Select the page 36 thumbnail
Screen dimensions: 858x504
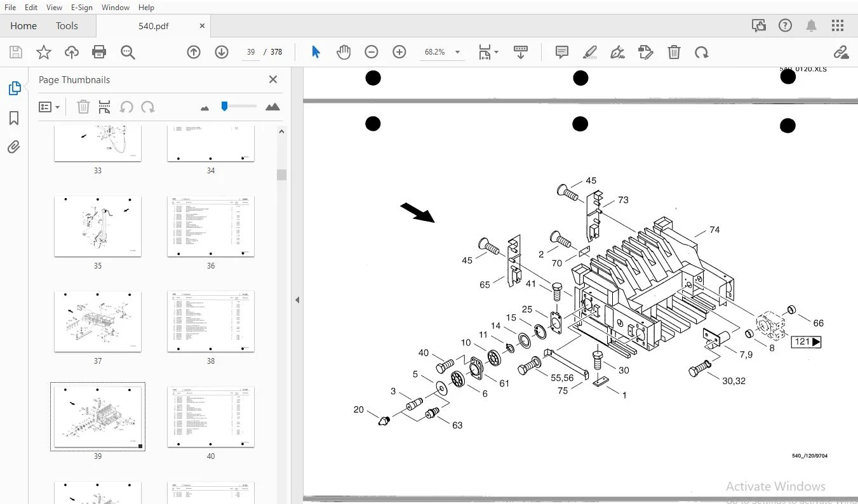211,226
